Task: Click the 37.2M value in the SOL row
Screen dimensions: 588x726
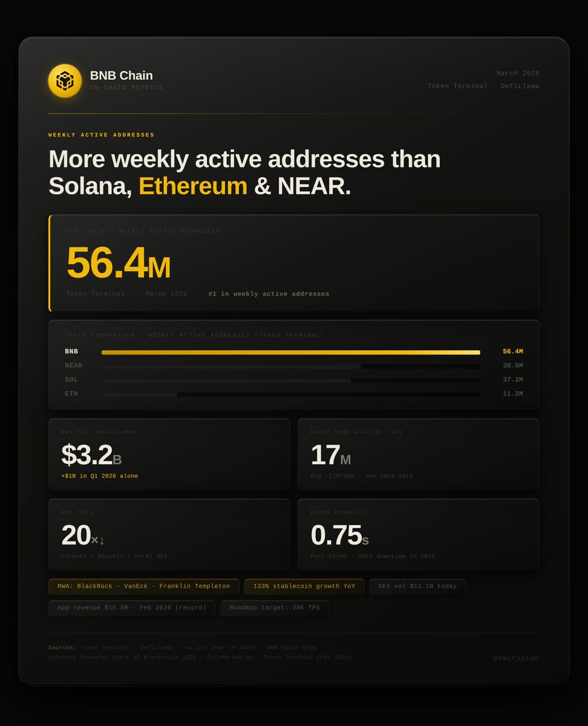Action: coord(513,379)
